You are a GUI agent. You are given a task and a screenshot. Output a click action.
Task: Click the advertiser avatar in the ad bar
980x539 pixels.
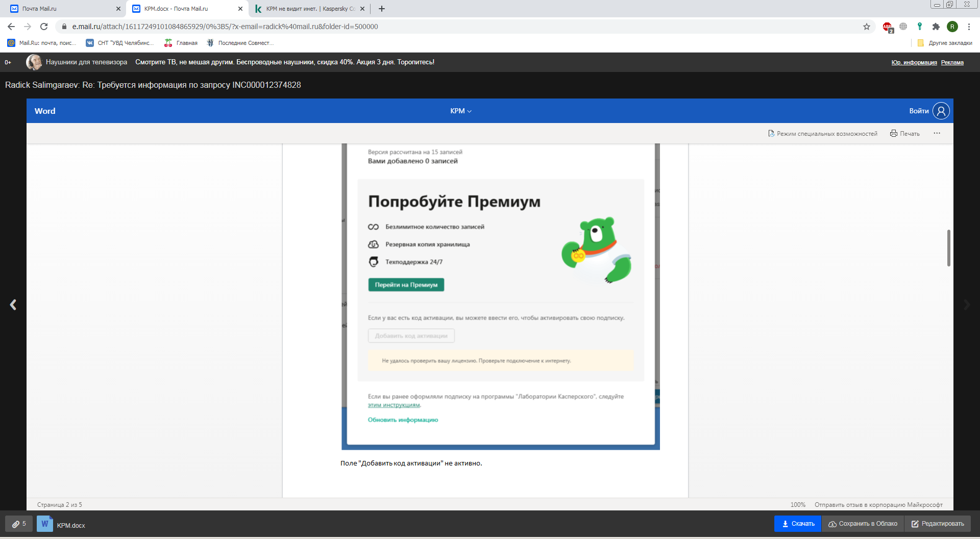pyautogui.click(x=34, y=62)
